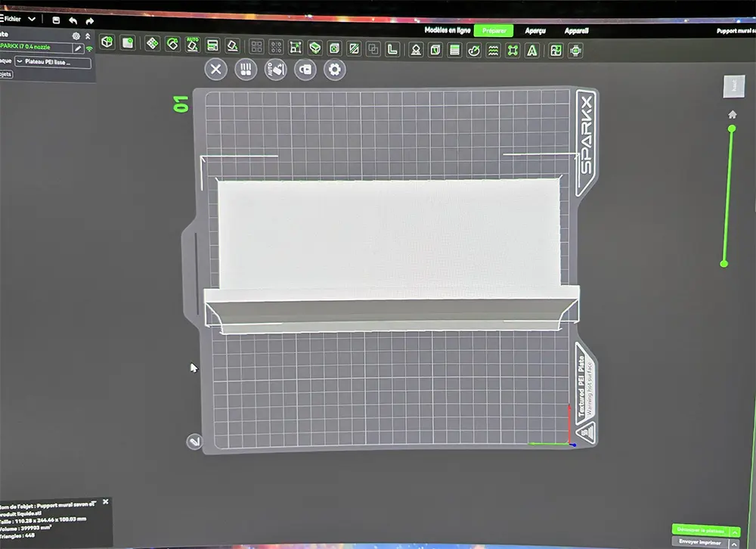The height and width of the screenshot is (549, 756).
Task: Click the round plate arrange button
Action: coord(246,70)
